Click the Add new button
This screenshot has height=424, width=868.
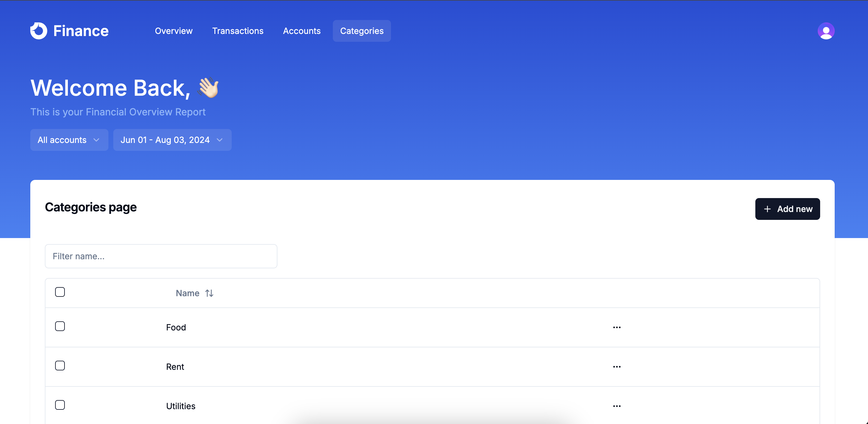click(x=787, y=209)
